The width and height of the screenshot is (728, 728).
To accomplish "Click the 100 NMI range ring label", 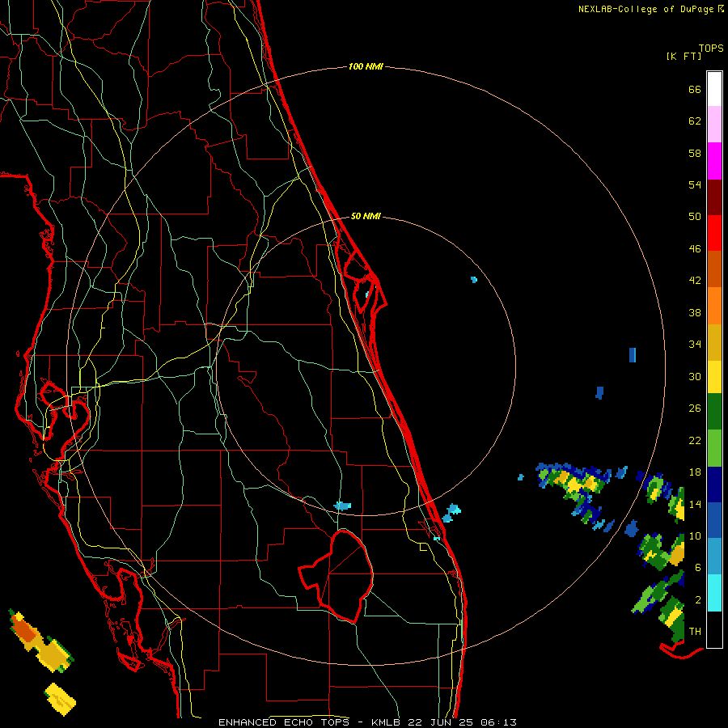I will click(x=366, y=66).
